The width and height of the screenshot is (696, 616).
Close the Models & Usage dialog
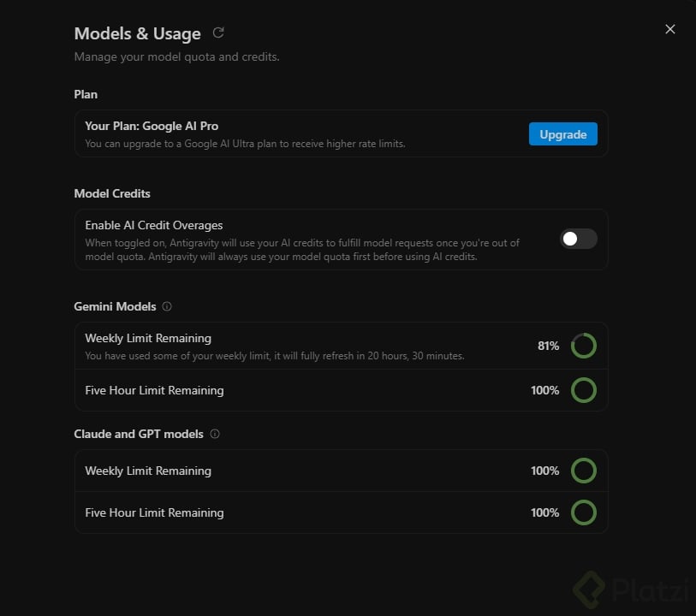point(669,29)
